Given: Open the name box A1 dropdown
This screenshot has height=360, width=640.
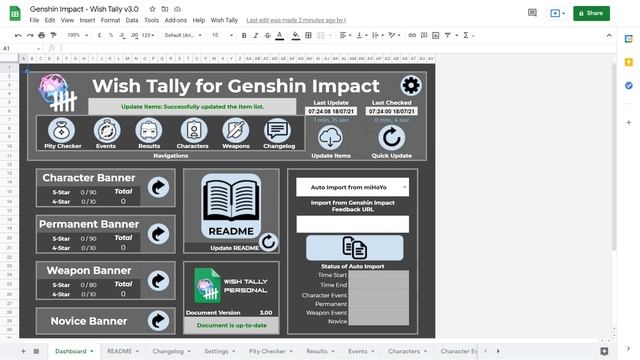Looking at the screenshot, I should pos(38,49).
